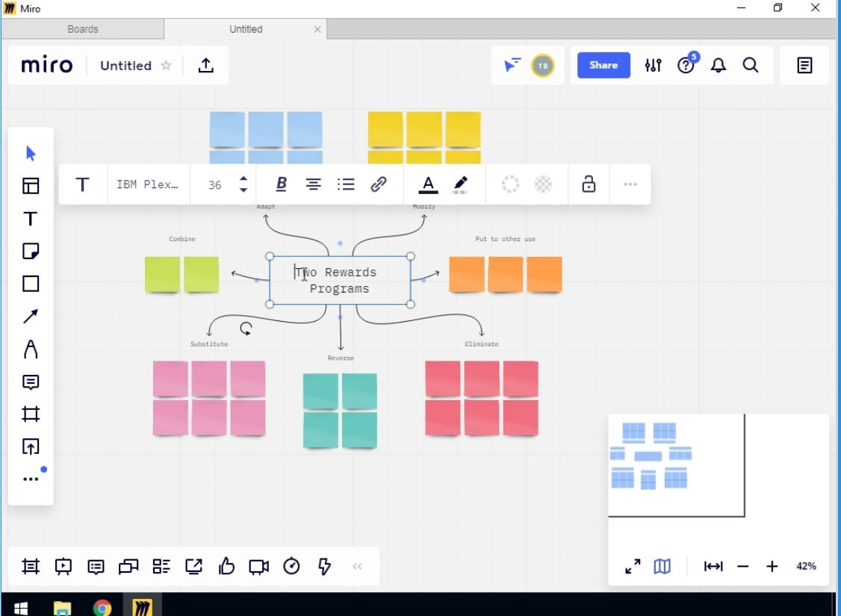Start voting with thumbs up icon

[226, 566]
